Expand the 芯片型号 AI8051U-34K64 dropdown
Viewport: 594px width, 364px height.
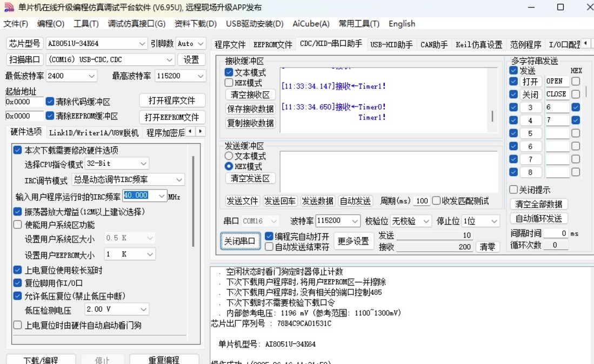[x=142, y=44]
